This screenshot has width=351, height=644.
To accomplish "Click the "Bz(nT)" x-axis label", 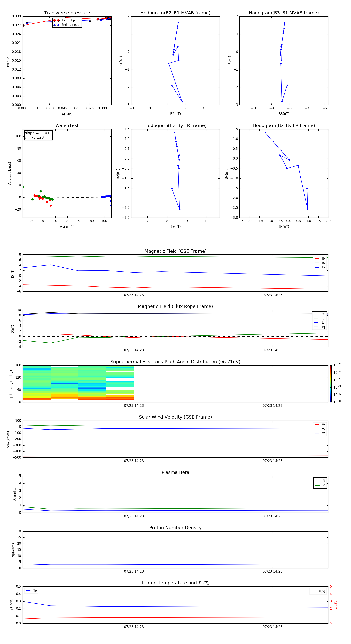I will click(x=175, y=227).
